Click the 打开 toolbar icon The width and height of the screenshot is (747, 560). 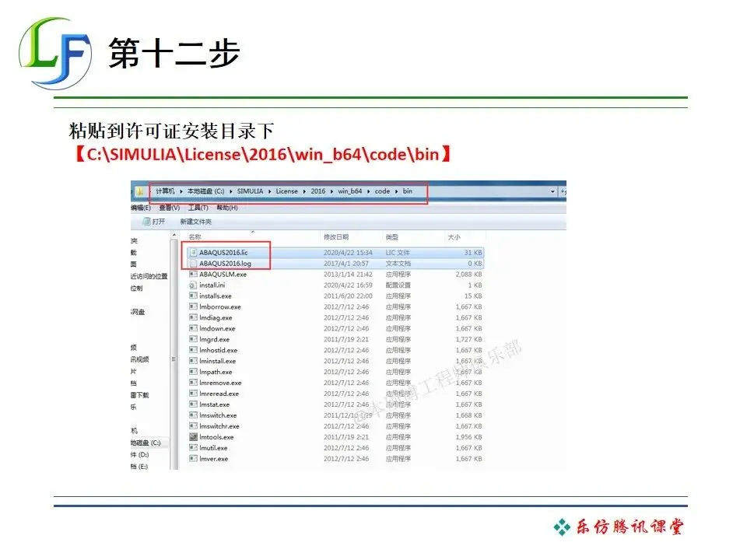147,222
